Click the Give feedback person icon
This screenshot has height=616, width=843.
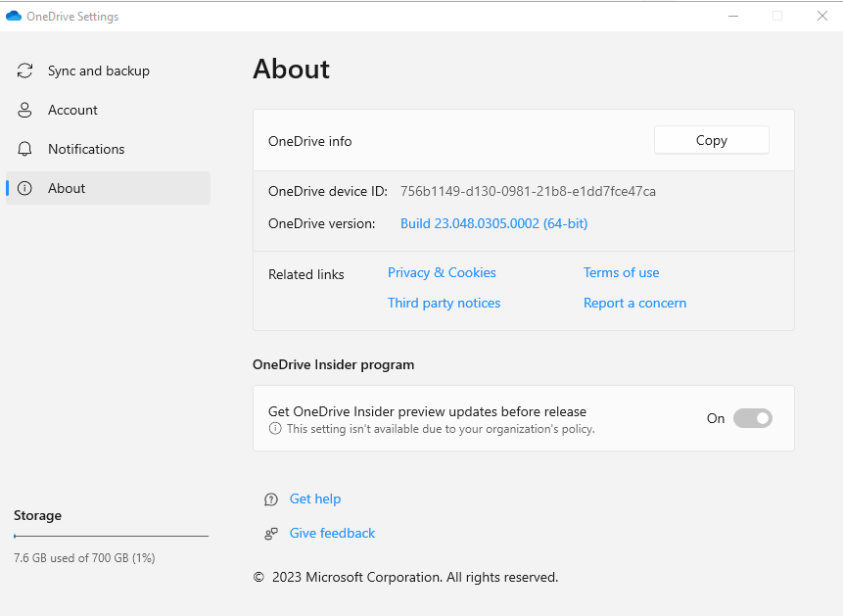[x=271, y=534]
